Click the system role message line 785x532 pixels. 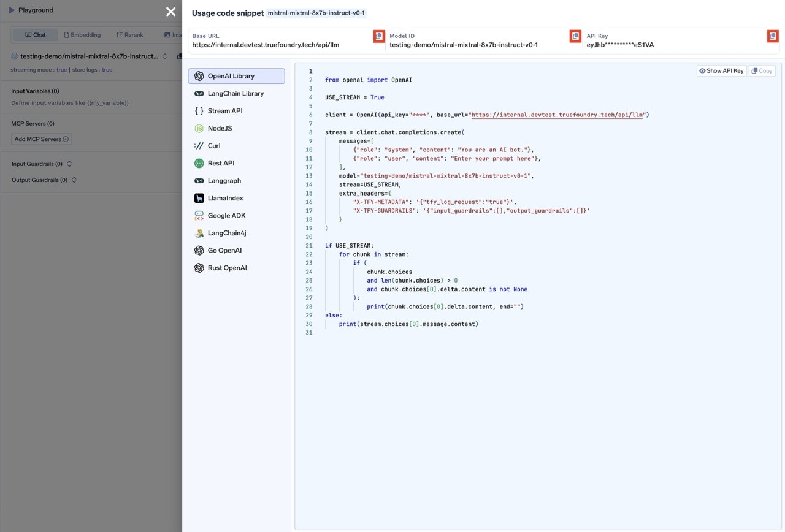443,150
